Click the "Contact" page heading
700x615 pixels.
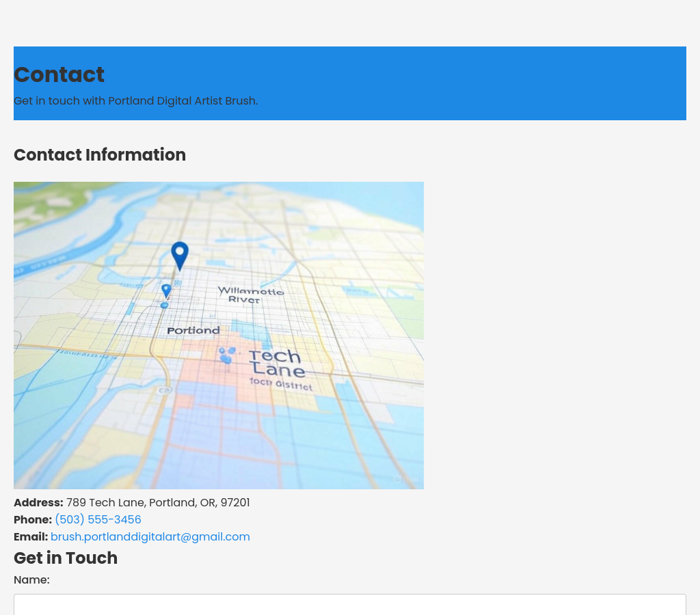[x=59, y=74]
